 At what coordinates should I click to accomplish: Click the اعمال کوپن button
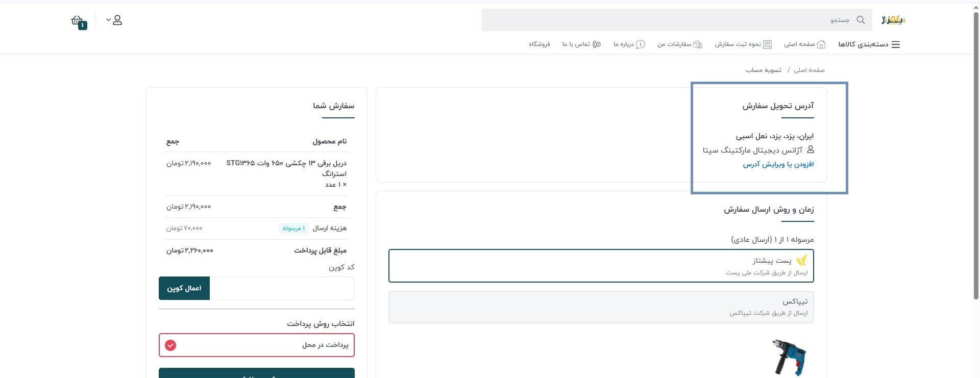pyautogui.click(x=184, y=288)
